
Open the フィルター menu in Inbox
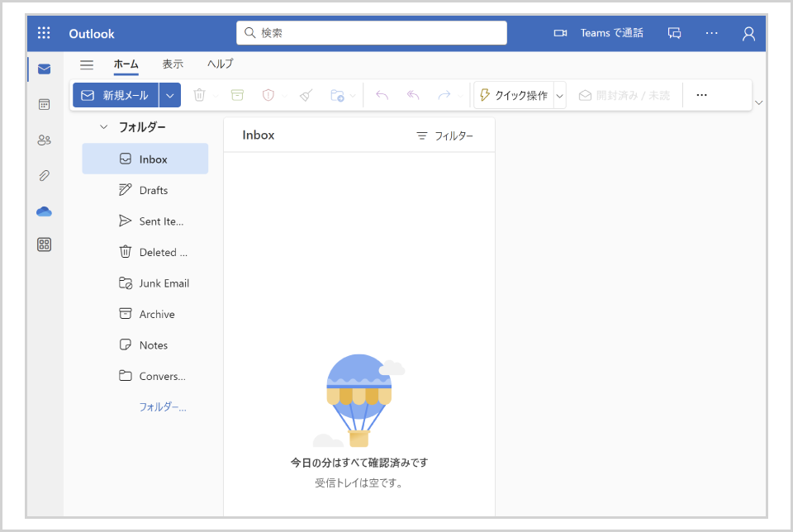coord(445,135)
